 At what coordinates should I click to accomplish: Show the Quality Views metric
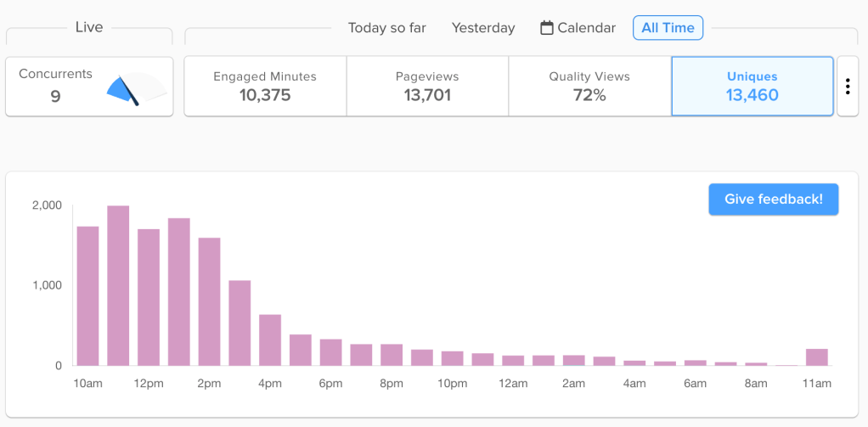tap(589, 86)
